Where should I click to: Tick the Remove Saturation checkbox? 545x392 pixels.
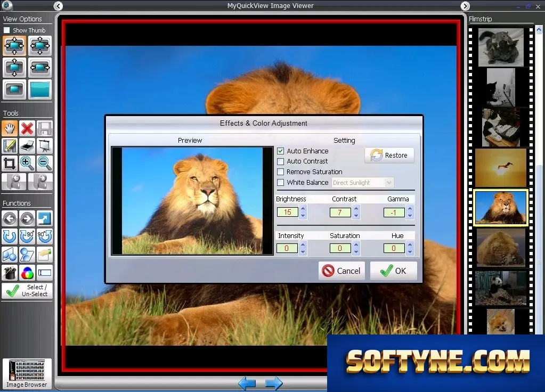pyautogui.click(x=281, y=171)
